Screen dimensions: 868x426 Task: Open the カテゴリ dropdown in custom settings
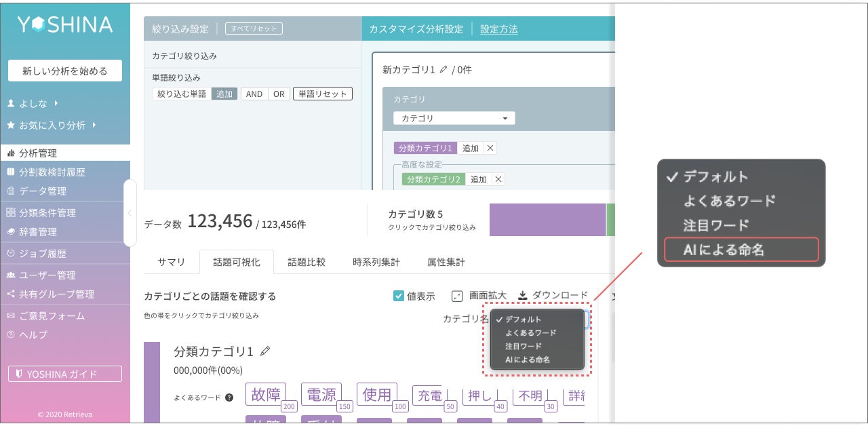tap(454, 118)
